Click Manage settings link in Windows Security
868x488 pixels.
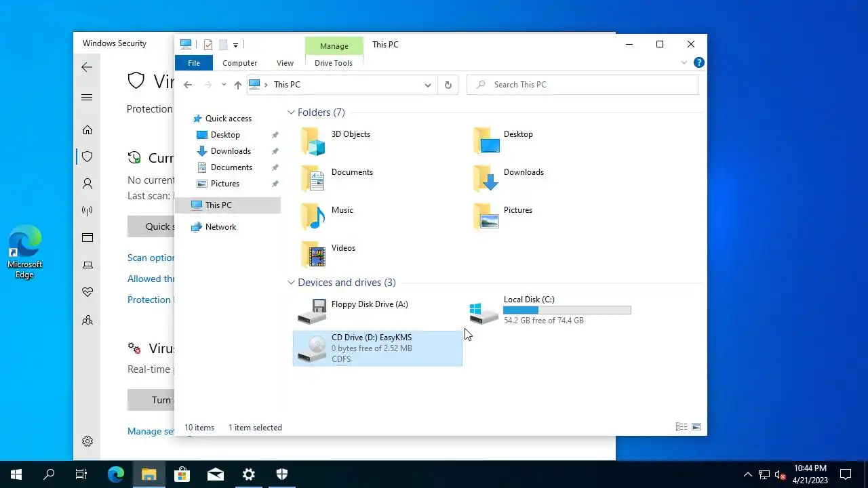[151, 431]
